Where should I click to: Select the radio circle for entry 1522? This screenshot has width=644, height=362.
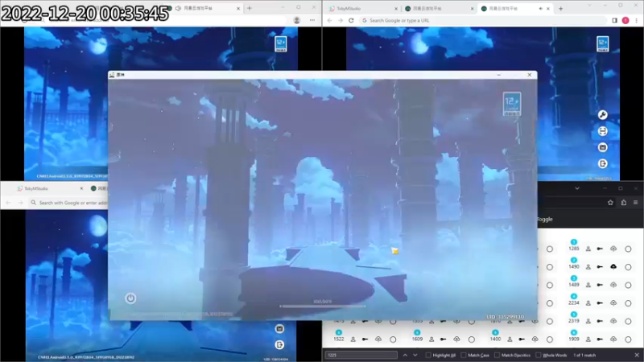coord(393,339)
